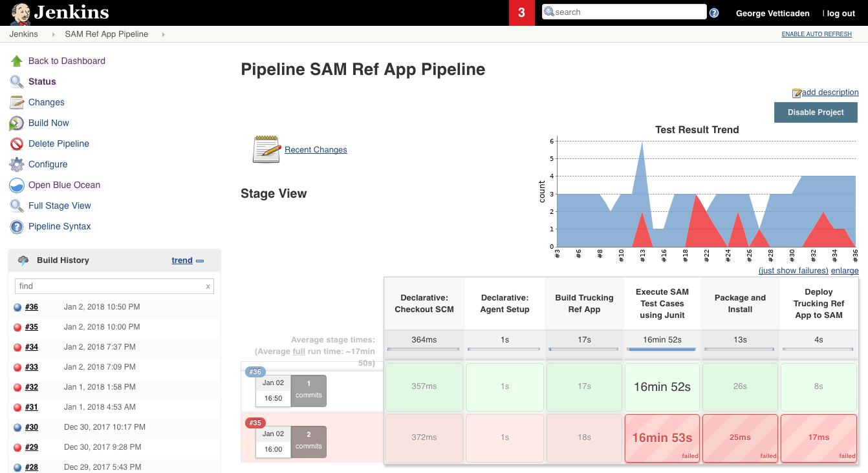
Task: Select the 16min 52s stage cell for #36
Action: click(x=662, y=387)
